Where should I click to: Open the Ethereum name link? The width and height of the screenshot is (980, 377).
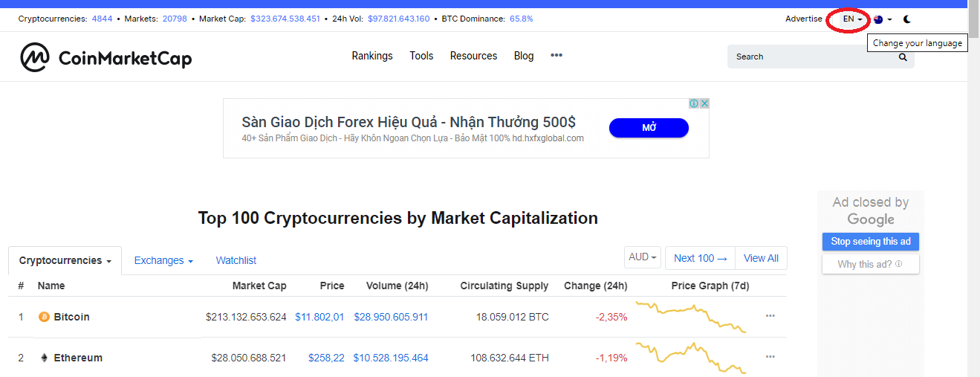pos(78,358)
